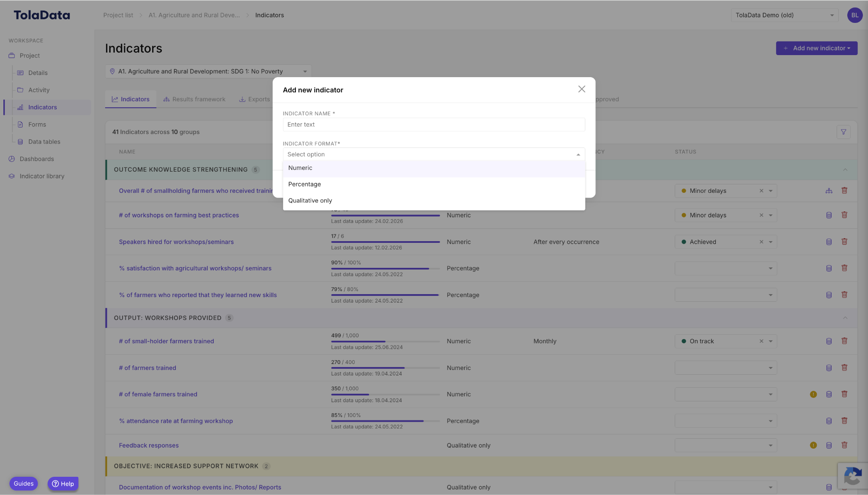Viewport: 868px width, 495px height.
Task: Collapse Outcome Knowledge Strengthening group
Action: 845,170
